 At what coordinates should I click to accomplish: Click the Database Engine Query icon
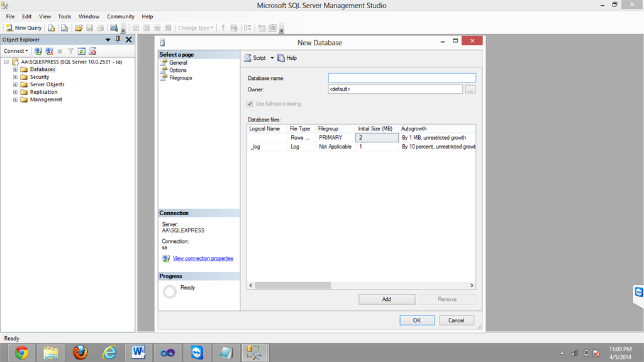point(52,28)
